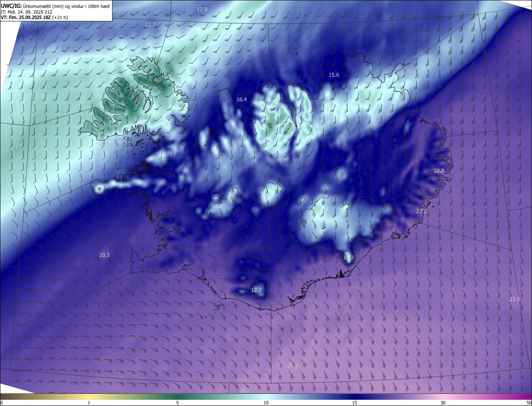Click the 23.5 value label on the map
The height and width of the screenshot is (406, 532).
point(515,299)
